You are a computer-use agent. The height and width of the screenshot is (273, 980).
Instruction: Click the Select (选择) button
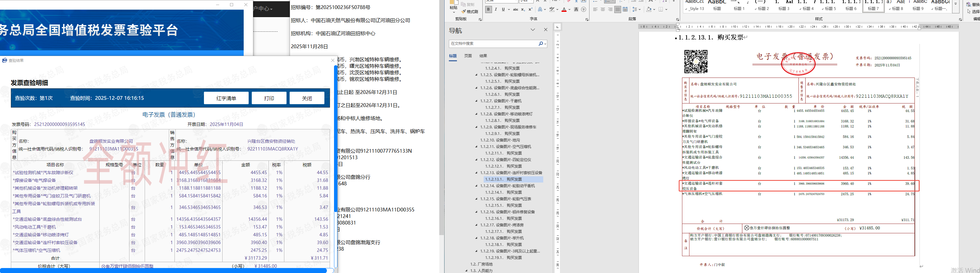[x=973, y=12]
